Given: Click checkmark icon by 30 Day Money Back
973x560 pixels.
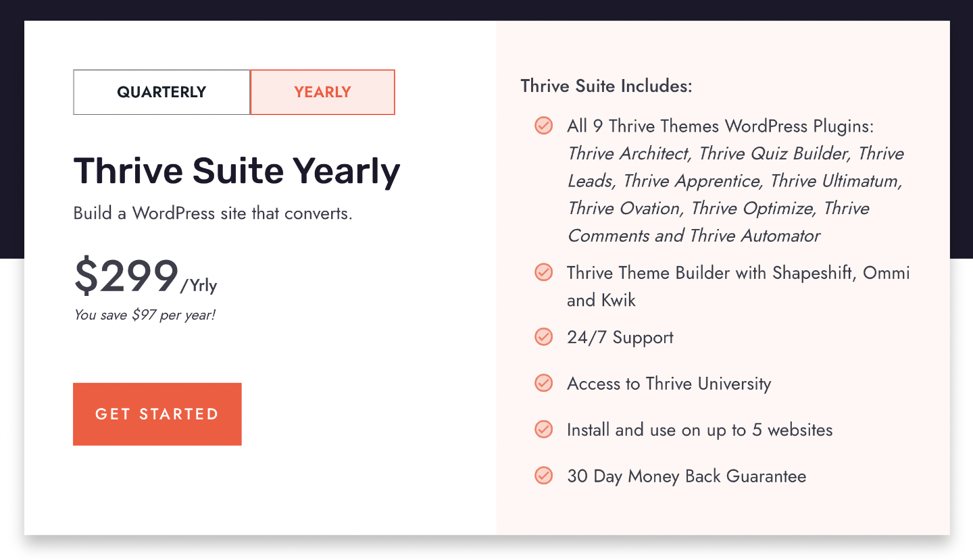Looking at the screenshot, I should point(544,476).
